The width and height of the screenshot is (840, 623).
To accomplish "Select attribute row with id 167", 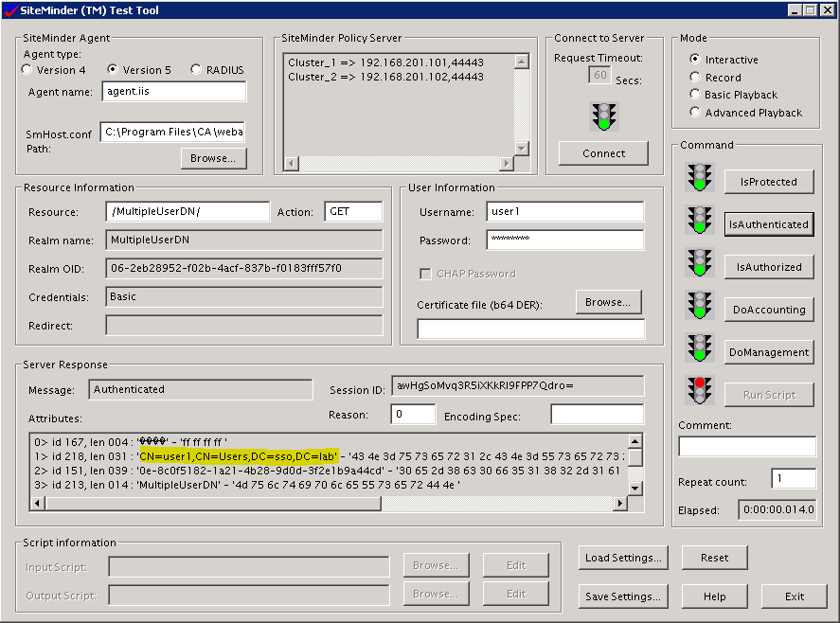I will 131,442.
